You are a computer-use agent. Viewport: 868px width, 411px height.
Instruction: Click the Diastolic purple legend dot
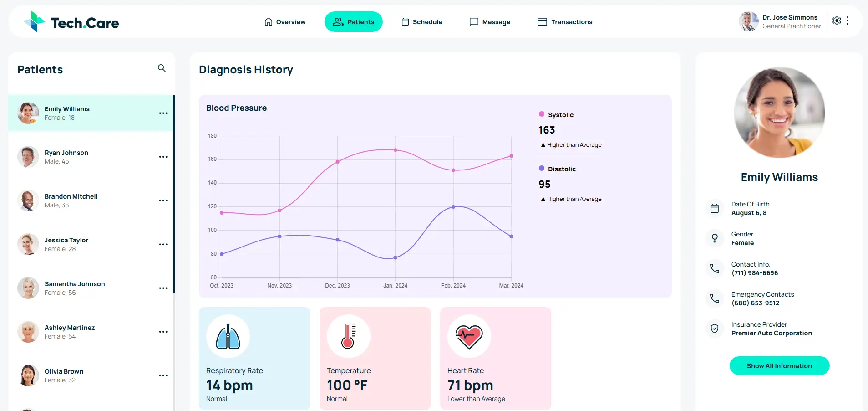coord(542,168)
